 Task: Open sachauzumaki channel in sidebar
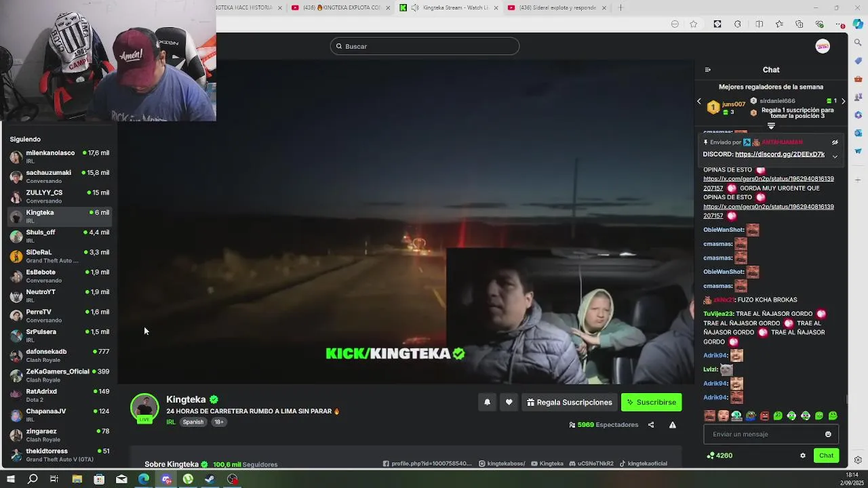tap(60, 176)
